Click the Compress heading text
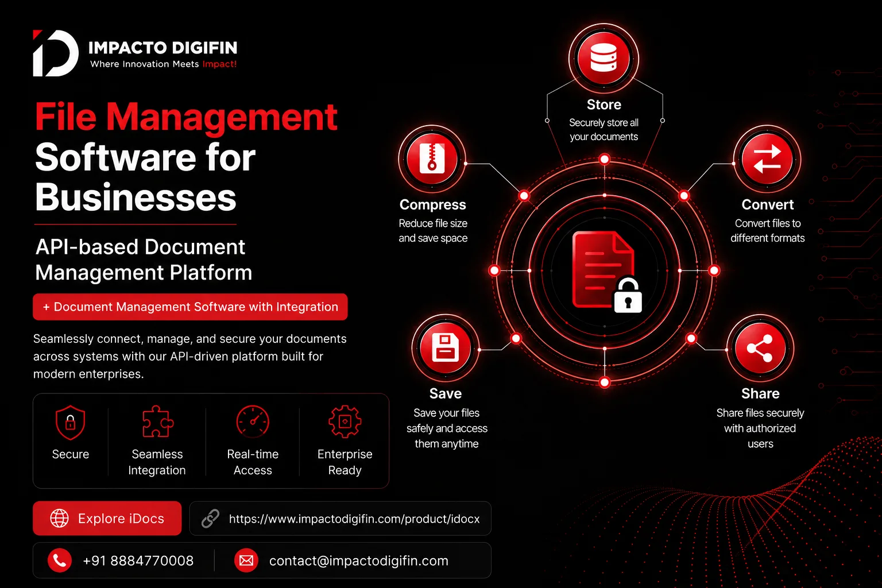 [x=433, y=204]
